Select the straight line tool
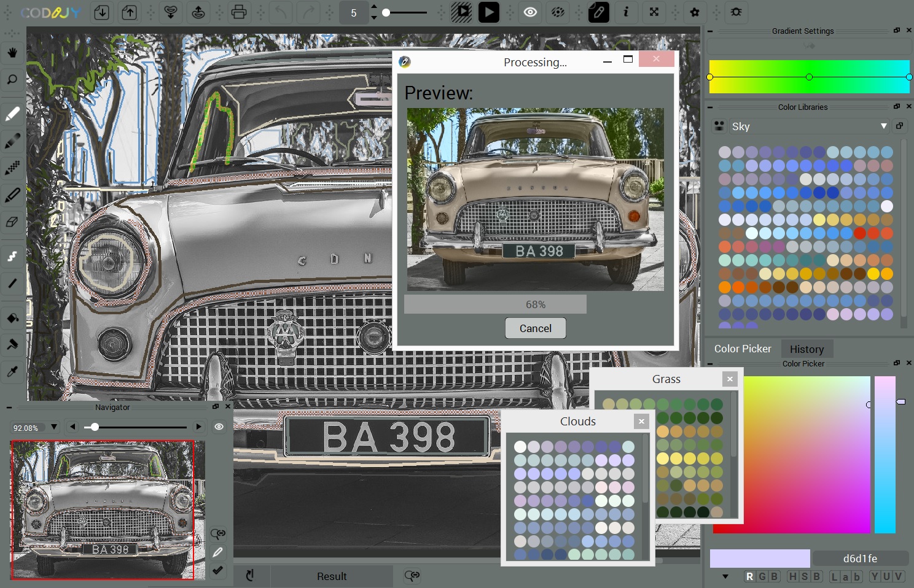 point(12,284)
